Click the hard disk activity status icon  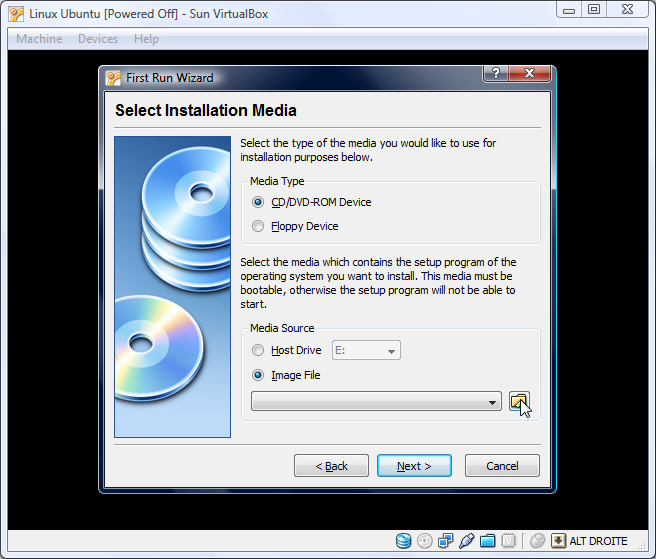click(403, 541)
